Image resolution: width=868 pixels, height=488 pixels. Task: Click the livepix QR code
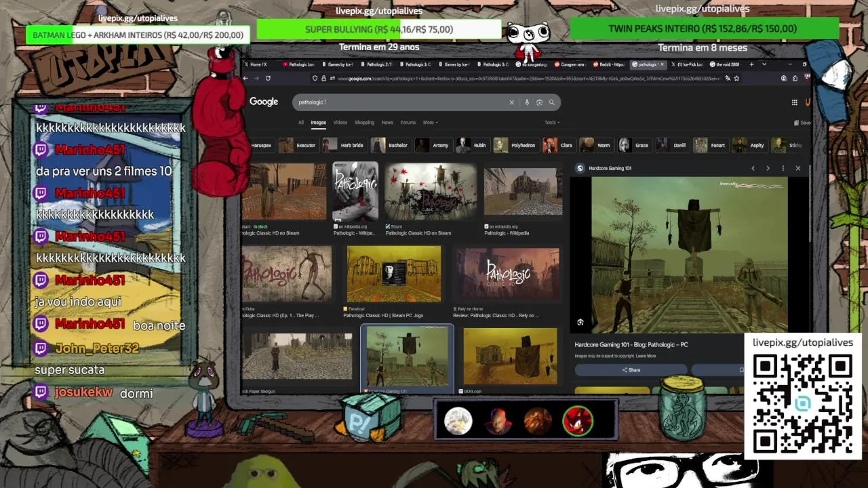pos(803,403)
